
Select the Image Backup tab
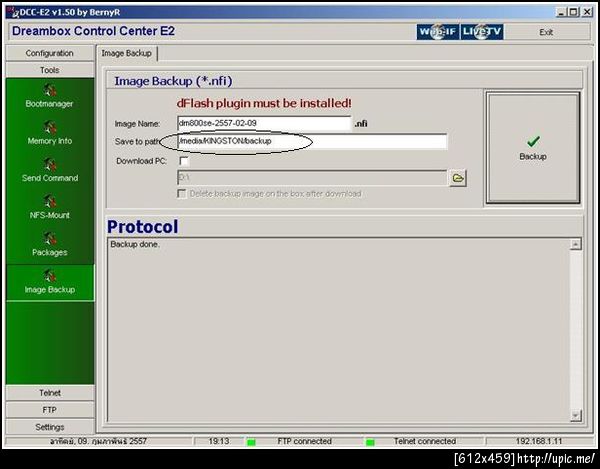coord(127,53)
